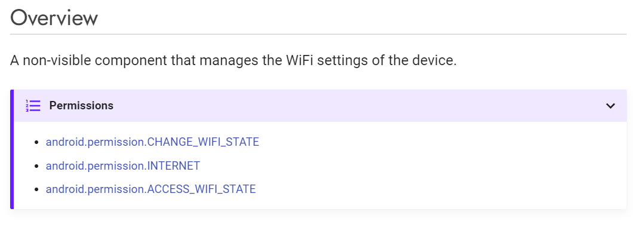Open the android.permission.ACCESS_WIFI_STATE link
The width and height of the screenshot is (644, 230).
[151, 189]
